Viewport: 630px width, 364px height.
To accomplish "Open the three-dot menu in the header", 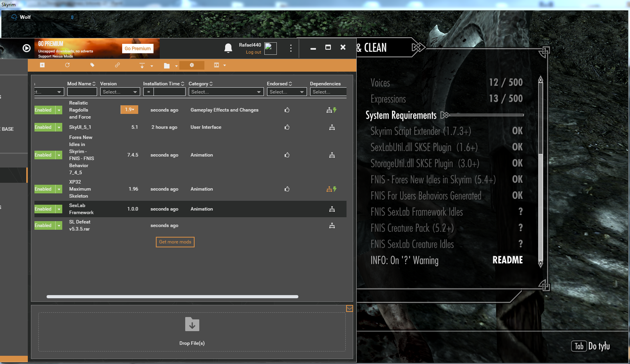I will (291, 48).
